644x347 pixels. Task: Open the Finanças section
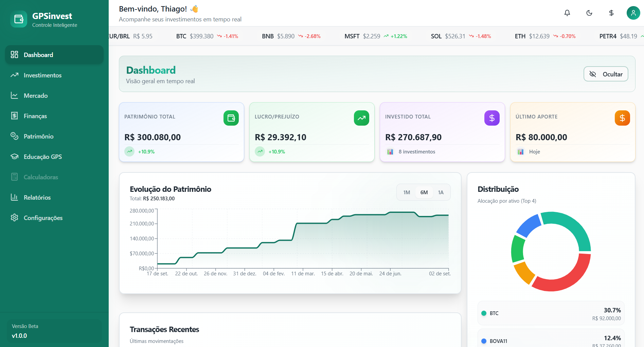click(54, 116)
